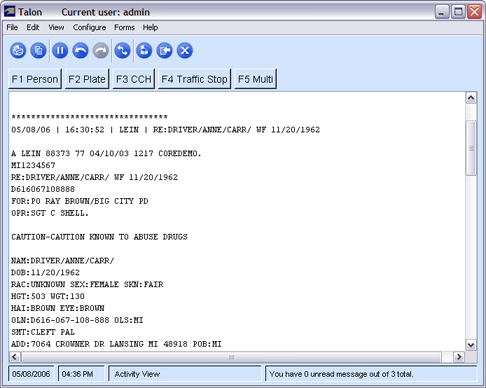Click the FOR:PO RAY BROWN/BIG CITY PD line
Image resolution: width=486 pixels, height=388 pixels.
(80, 201)
